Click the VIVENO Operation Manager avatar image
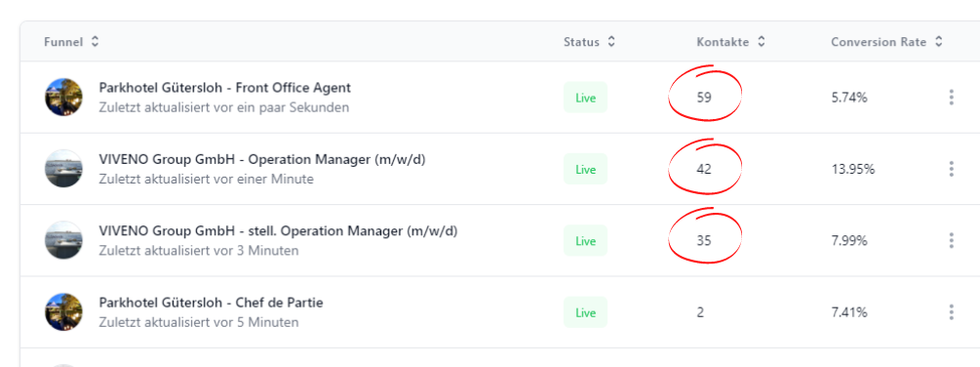 tap(63, 168)
